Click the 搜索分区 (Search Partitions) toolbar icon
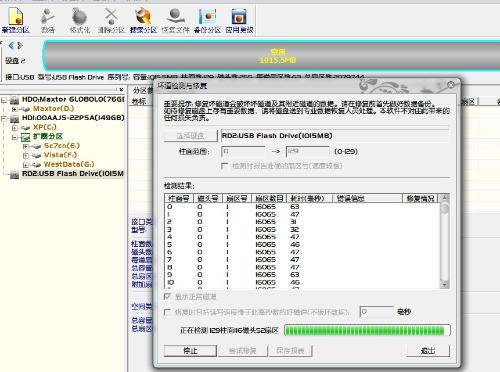This screenshot has height=372, width=500. [x=143, y=20]
